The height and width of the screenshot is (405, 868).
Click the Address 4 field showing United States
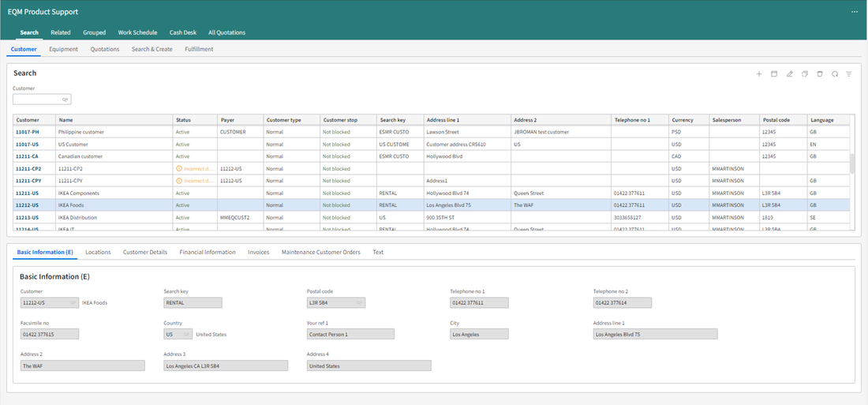tap(369, 366)
